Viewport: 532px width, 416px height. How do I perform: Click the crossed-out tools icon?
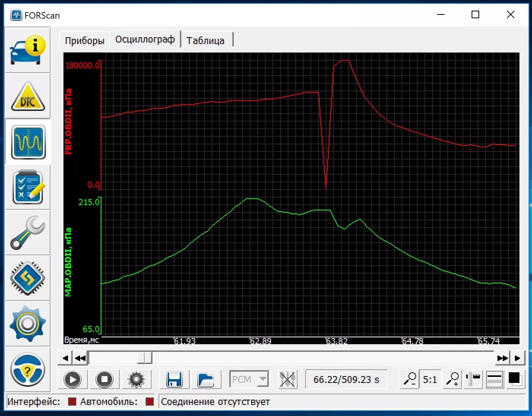(x=287, y=379)
